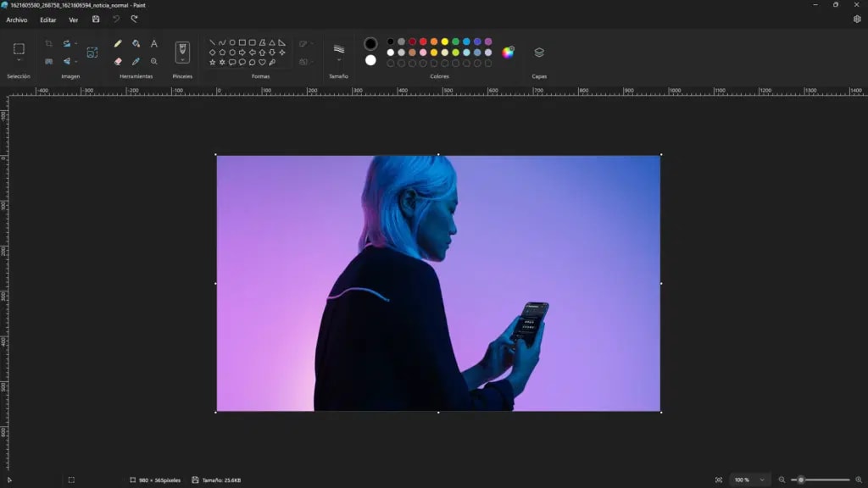Viewport: 868px width, 488px height.
Task: Select the white Color 2 circle
Action: (370, 60)
